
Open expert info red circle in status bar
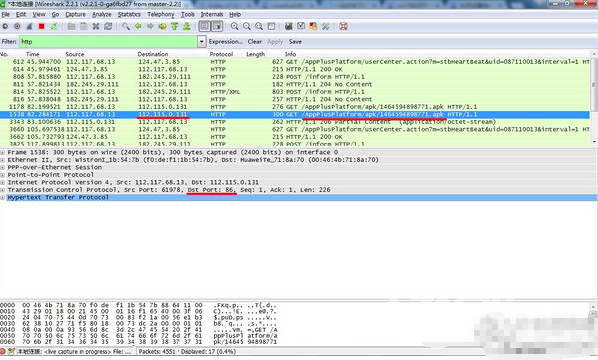pyautogui.click(x=3, y=352)
